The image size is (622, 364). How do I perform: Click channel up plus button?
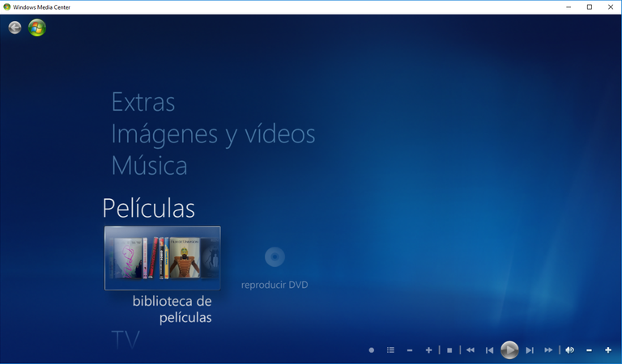tap(428, 350)
